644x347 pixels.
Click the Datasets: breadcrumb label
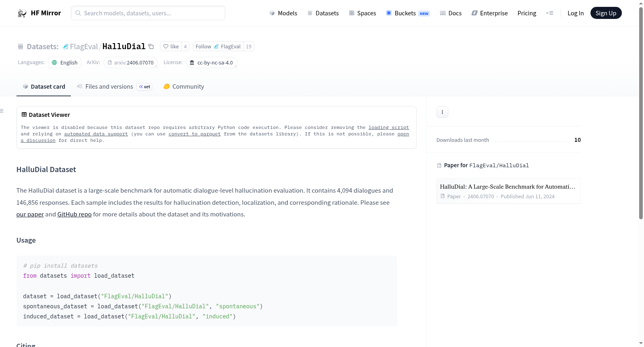point(43,46)
